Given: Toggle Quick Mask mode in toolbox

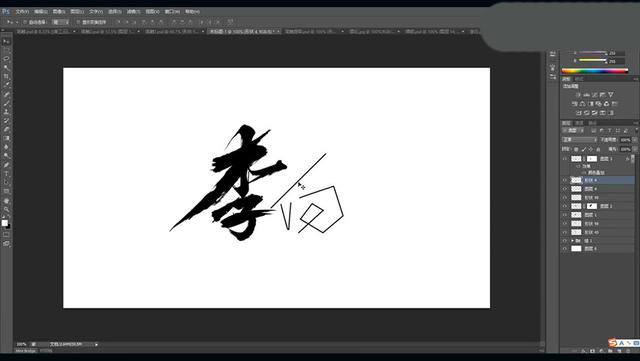Looking at the screenshot, I should point(6,234).
